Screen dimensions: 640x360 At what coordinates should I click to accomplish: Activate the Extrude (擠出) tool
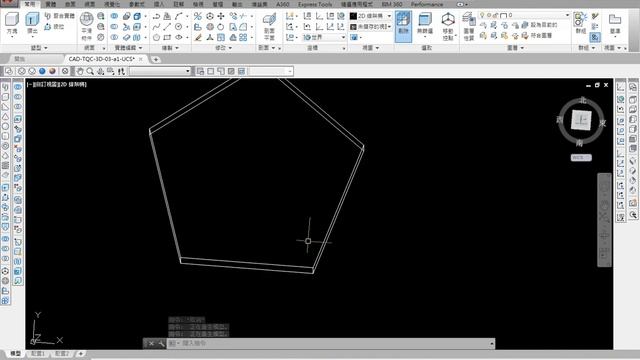(32, 25)
